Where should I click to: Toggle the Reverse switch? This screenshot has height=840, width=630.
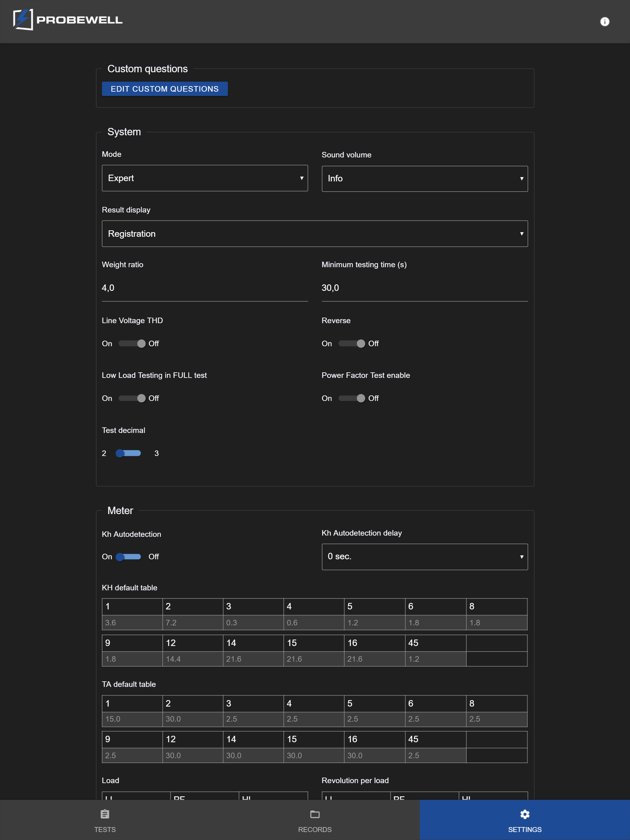pyautogui.click(x=352, y=343)
